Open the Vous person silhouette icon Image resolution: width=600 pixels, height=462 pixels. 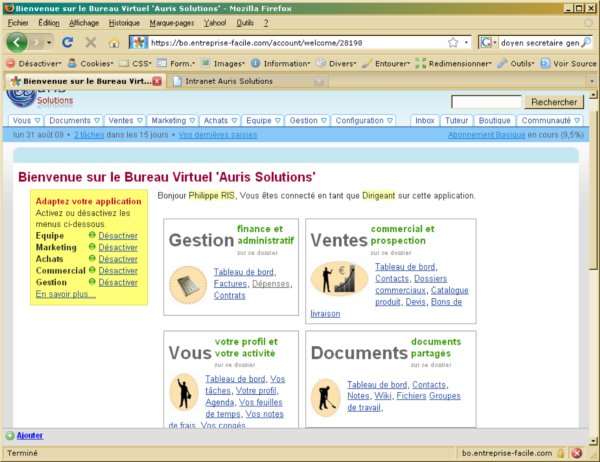coord(184,392)
